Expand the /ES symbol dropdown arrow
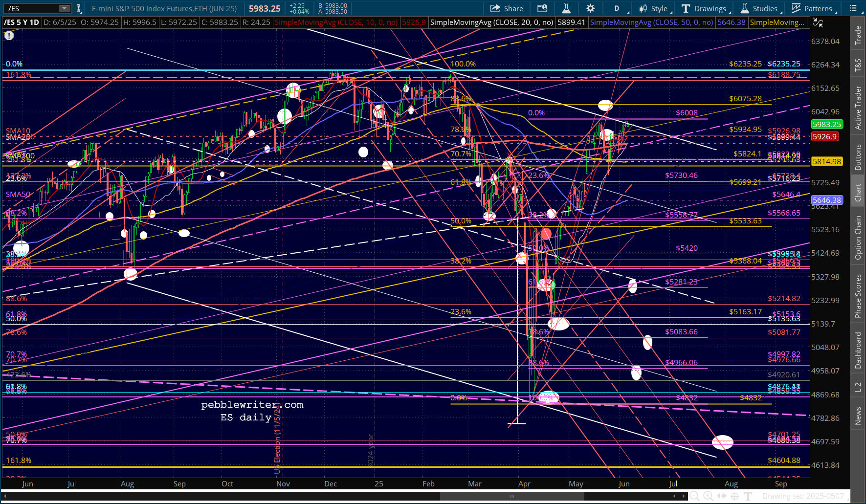866x504 pixels. tap(65, 8)
